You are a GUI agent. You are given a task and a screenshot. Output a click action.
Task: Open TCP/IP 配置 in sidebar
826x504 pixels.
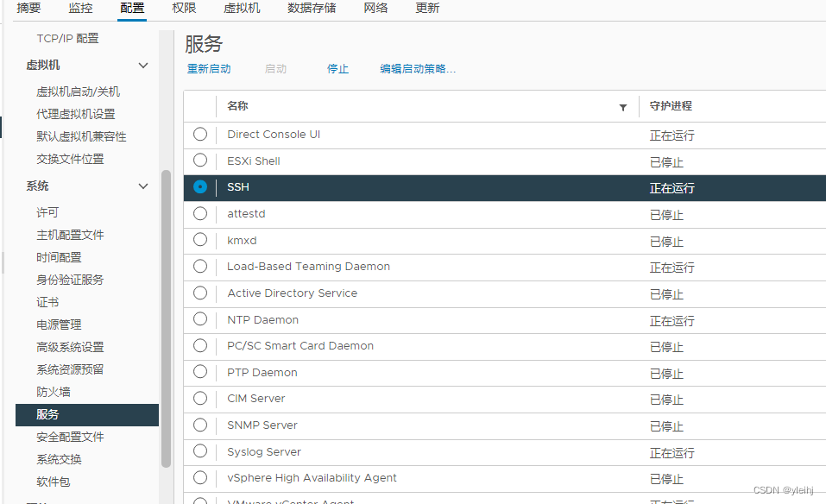tap(67, 39)
